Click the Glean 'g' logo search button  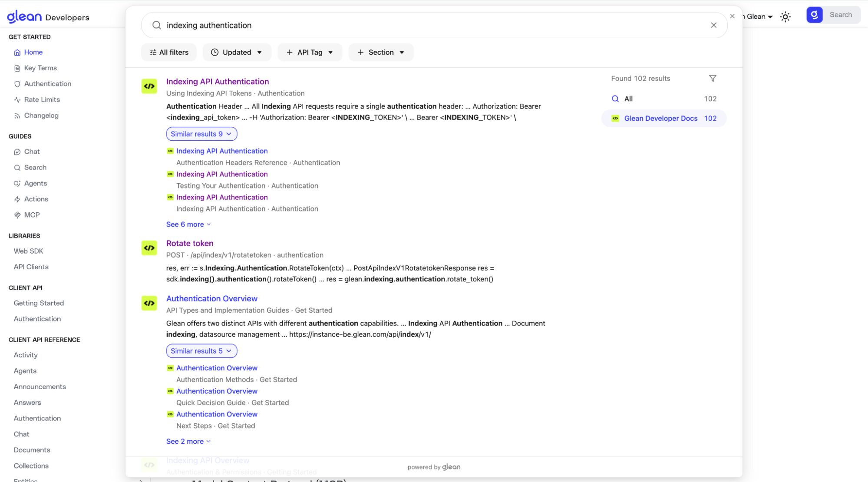tap(814, 15)
